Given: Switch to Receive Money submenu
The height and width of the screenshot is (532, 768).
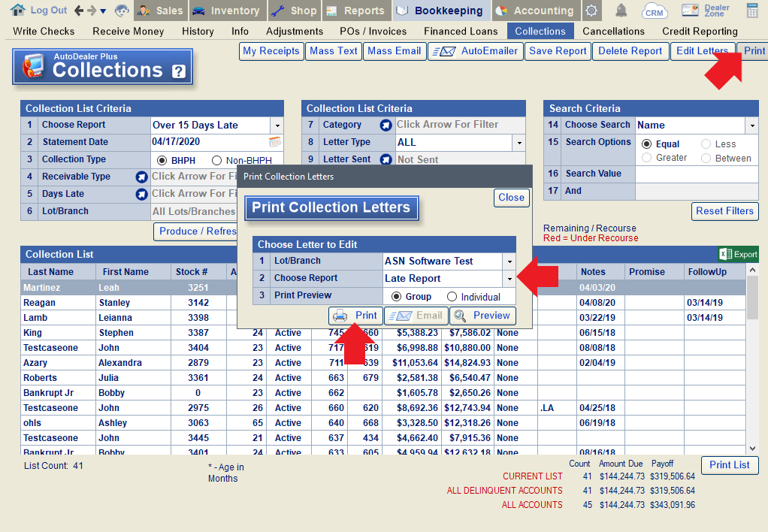Looking at the screenshot, I should pos(129,32).
